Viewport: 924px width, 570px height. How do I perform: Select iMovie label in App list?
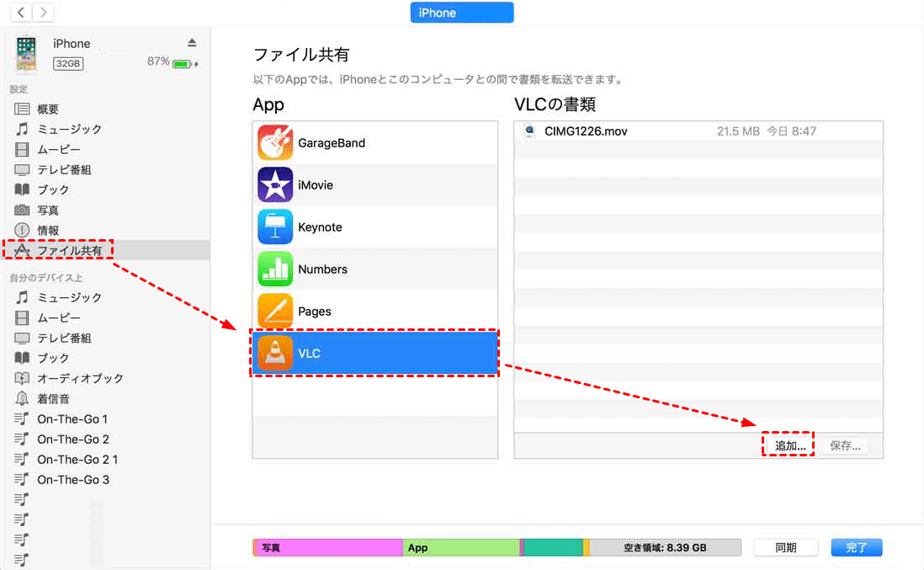tap(316, 185)
